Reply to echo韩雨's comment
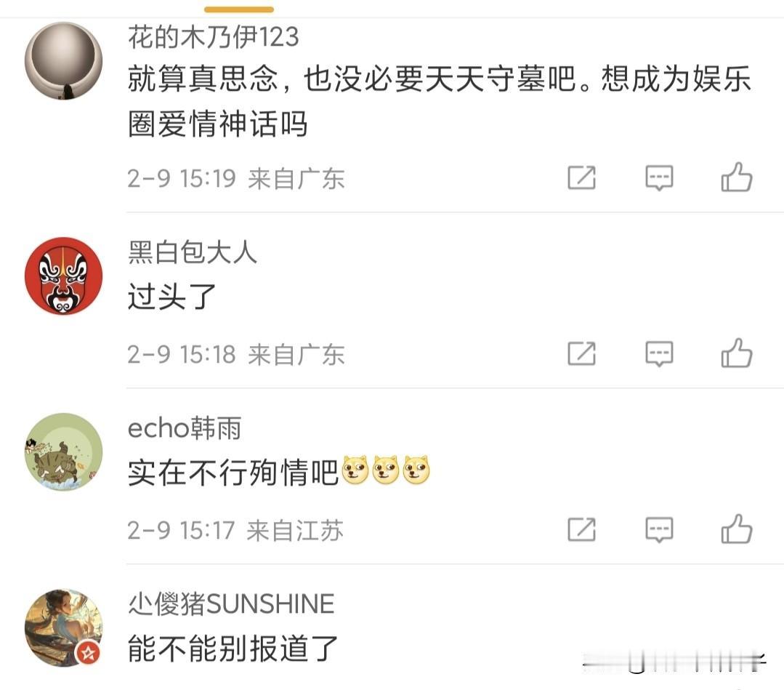784x690 pixels. (659, 530)
